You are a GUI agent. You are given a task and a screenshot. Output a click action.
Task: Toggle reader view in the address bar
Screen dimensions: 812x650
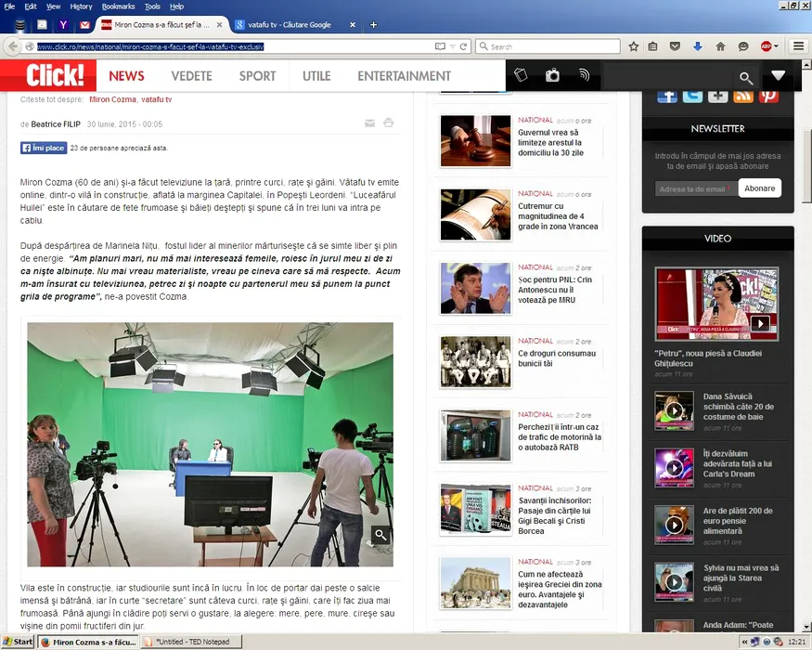coord(441,46)
